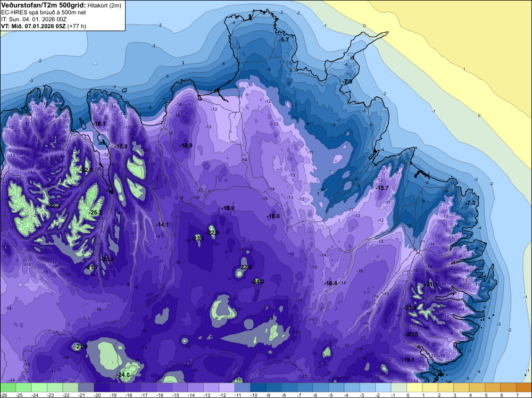Select the orange swatch above 7
The height and width of the screenshot is (398, 532).
click(524, 387)
